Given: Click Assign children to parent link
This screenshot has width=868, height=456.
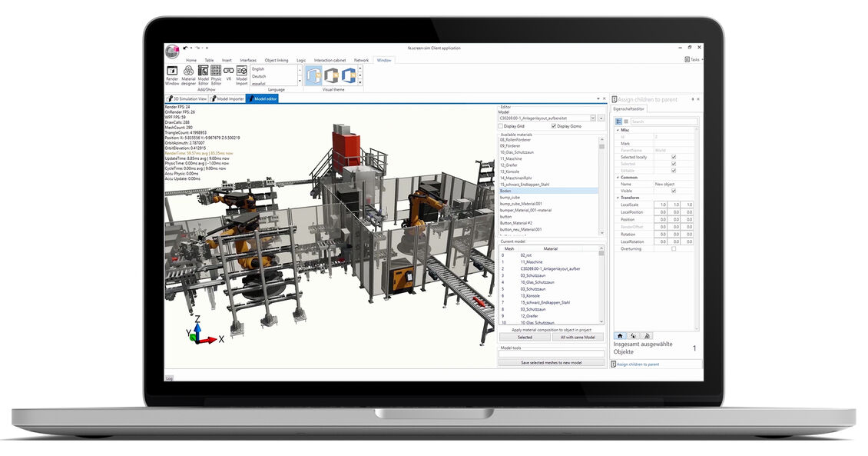Looking at the screenshot, I should (638, 364).
